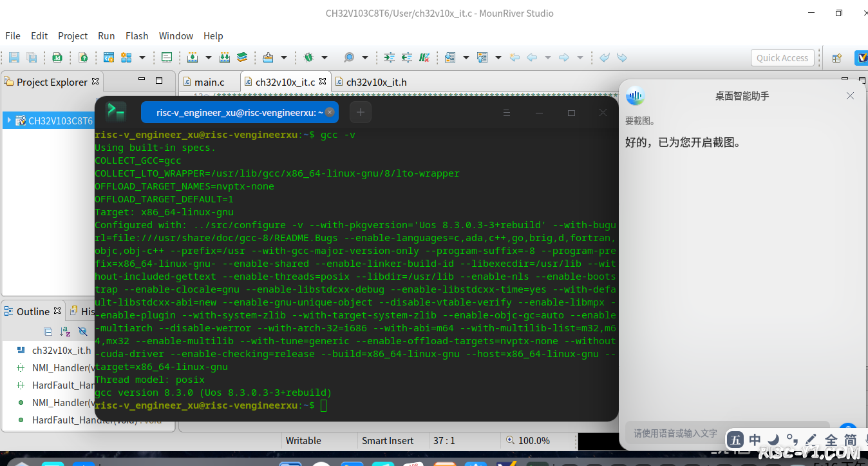Open the Edit menu
Image resolution: width=868 pixels, height=466 pixels.
[39, 35]
